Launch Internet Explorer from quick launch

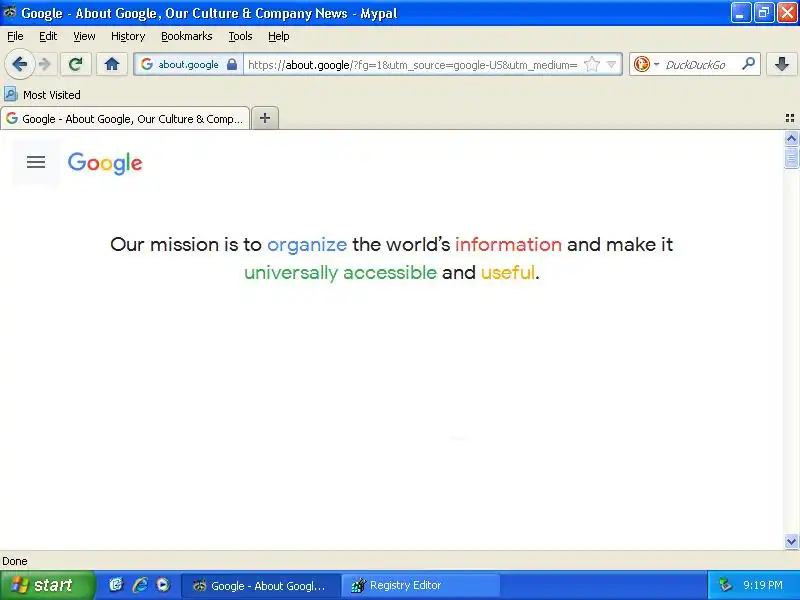point(140,585)
